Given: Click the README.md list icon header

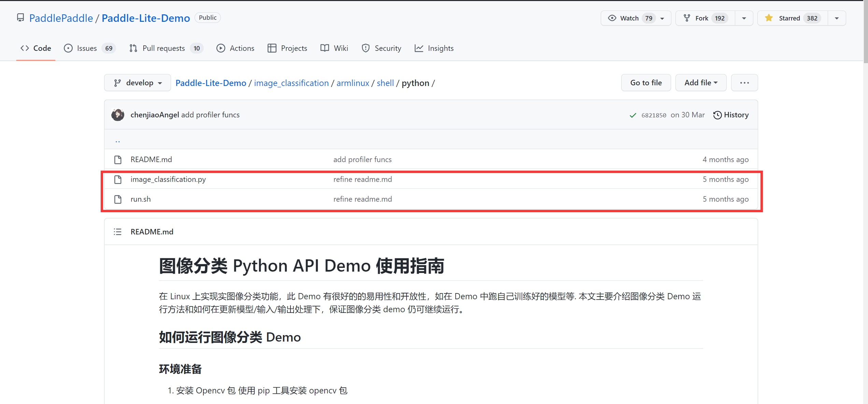Looking at the screenshot, I should click(117, 231).
